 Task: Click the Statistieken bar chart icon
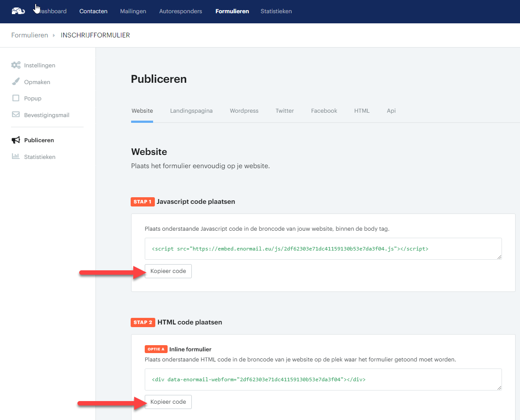point(15,156)
